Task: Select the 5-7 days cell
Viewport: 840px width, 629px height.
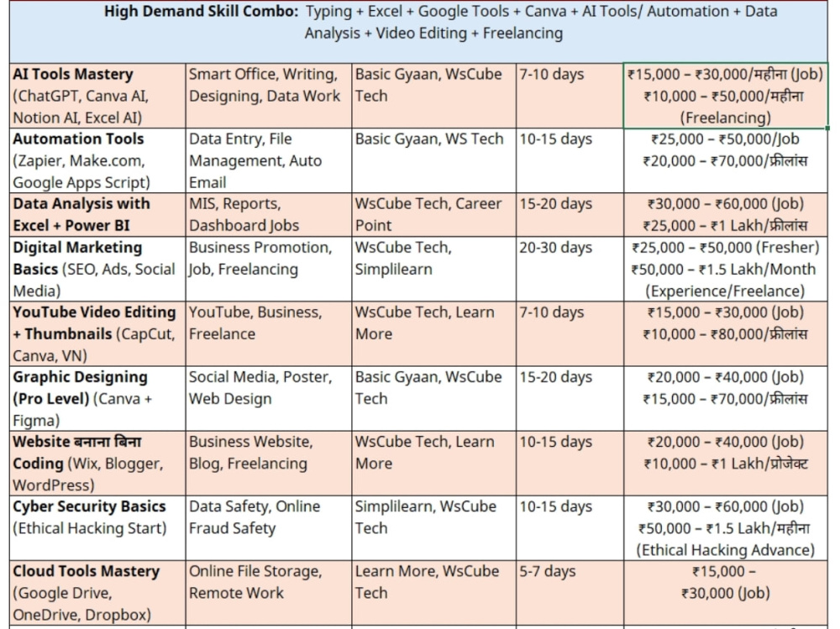Action: (570, 593)
